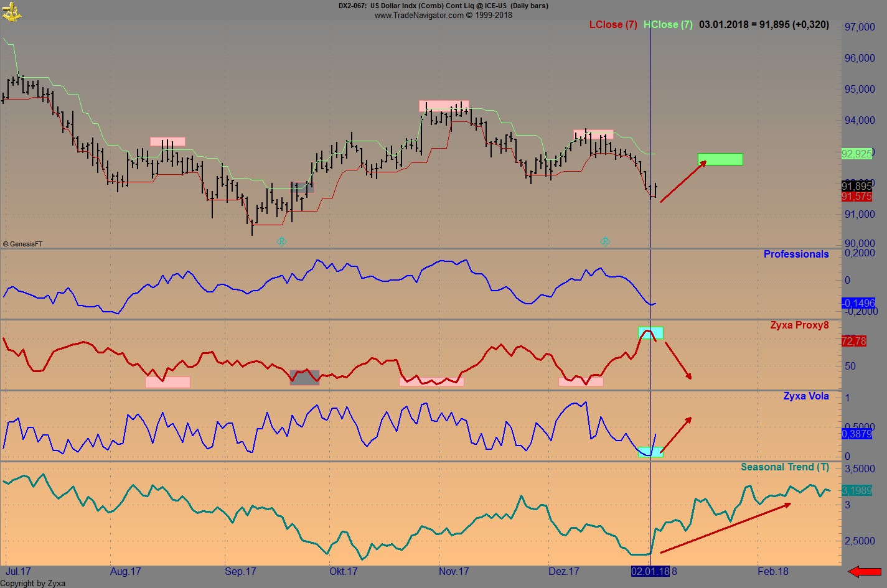The height and width of the screenshot is (588, 887).
Task: Click the 0,3879 value marker on Zyxa Vola
Action: pos(858,434)
